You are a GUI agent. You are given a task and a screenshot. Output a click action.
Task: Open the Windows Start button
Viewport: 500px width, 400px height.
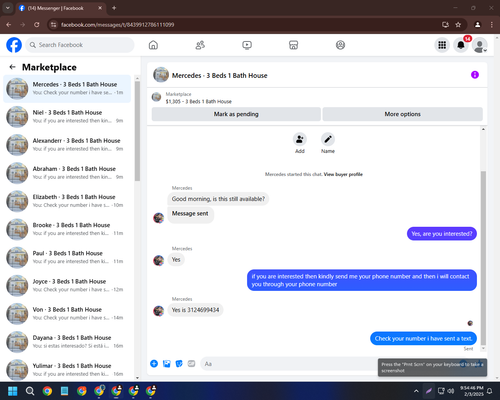[13, 391]
